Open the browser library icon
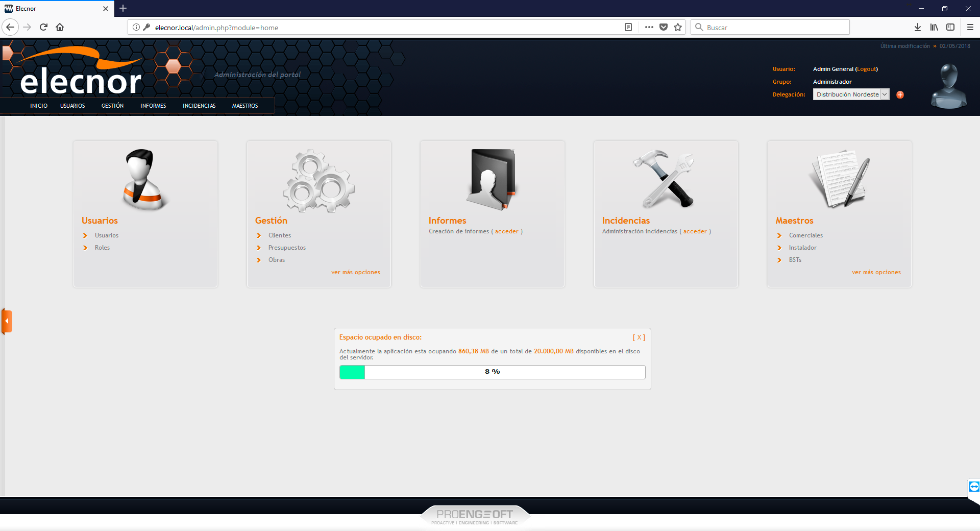Screen dimensions: 980x531 [934, 27]
